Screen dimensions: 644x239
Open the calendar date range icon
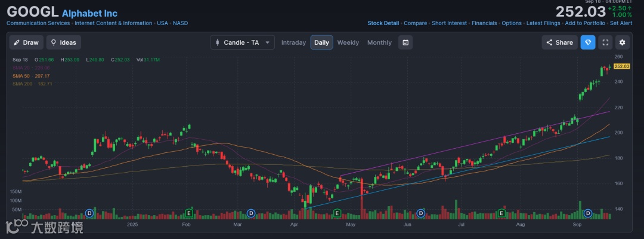point(405,42)
